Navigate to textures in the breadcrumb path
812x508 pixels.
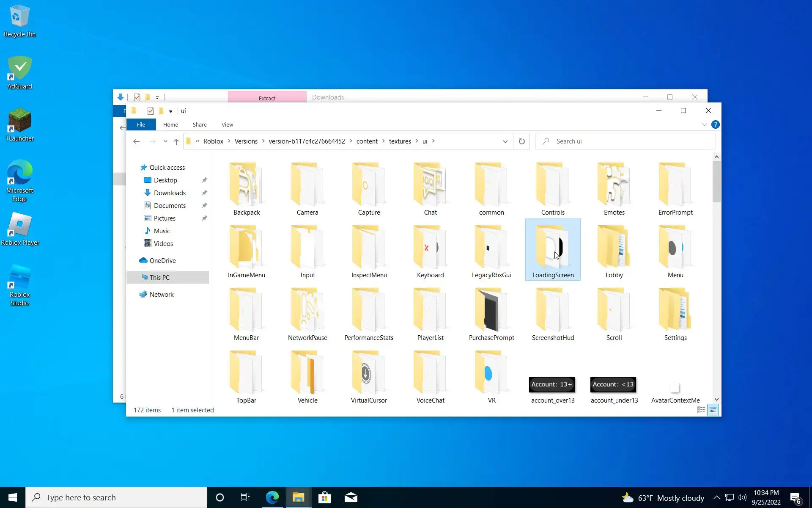point(400,141)
